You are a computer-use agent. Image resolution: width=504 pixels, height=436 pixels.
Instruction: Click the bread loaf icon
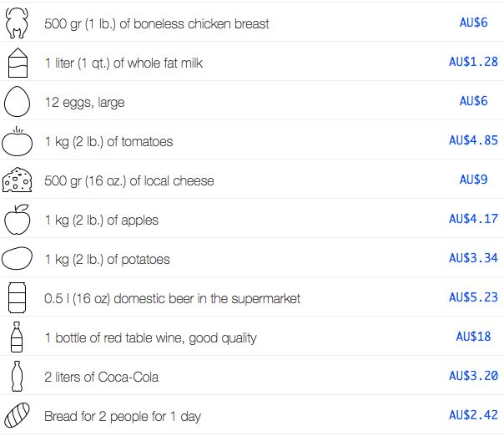[17, 415]
